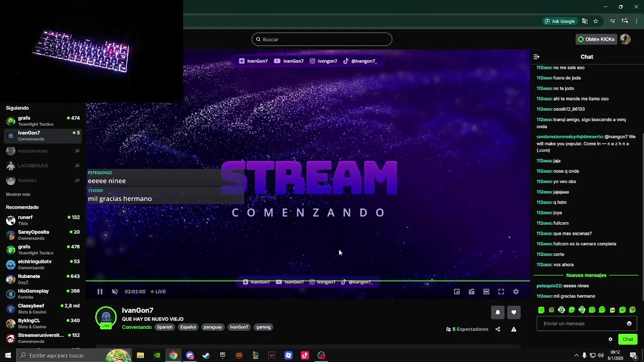
Task: Collapse the chat panel
Action: (536, 57)
